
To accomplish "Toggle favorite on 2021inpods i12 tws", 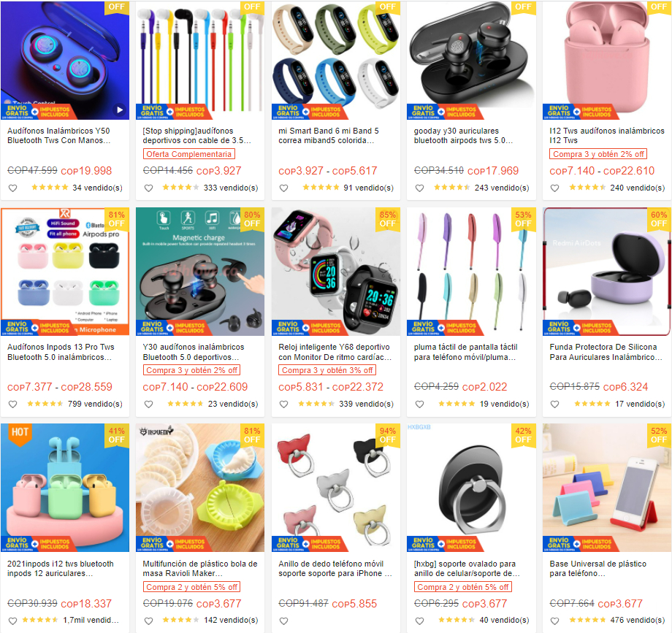I will (x=13, y=621).
